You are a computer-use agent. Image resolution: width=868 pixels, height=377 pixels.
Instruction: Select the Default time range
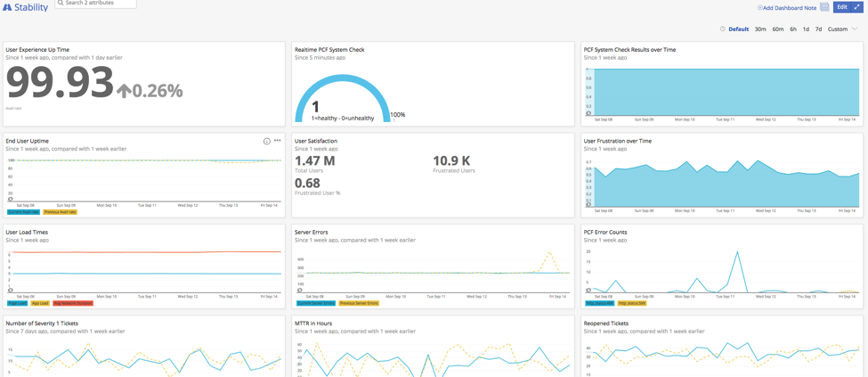pos(738,29)
